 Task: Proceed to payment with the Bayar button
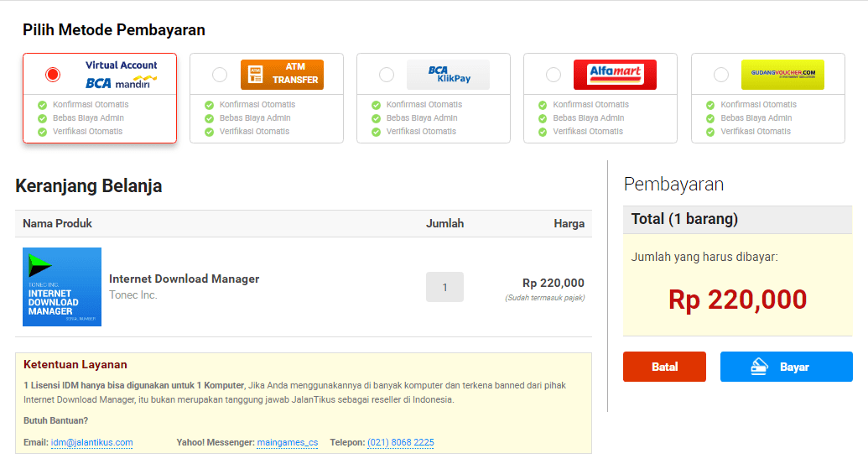786,367
